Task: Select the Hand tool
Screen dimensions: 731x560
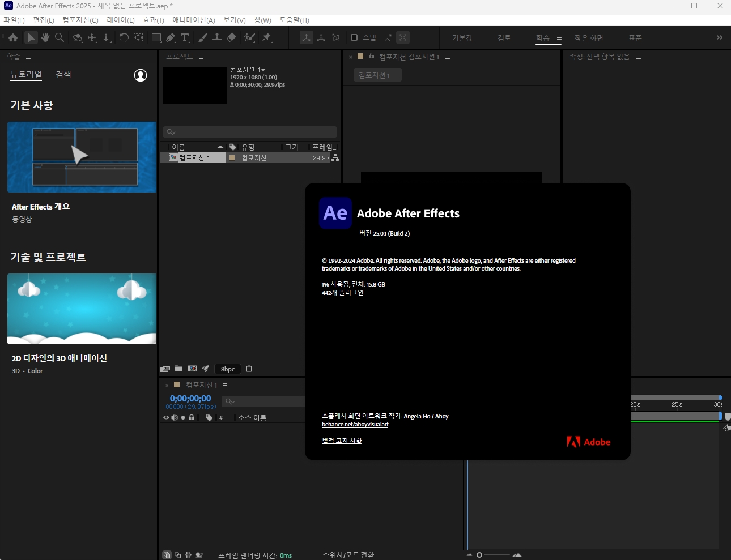Action: [45, 38]
